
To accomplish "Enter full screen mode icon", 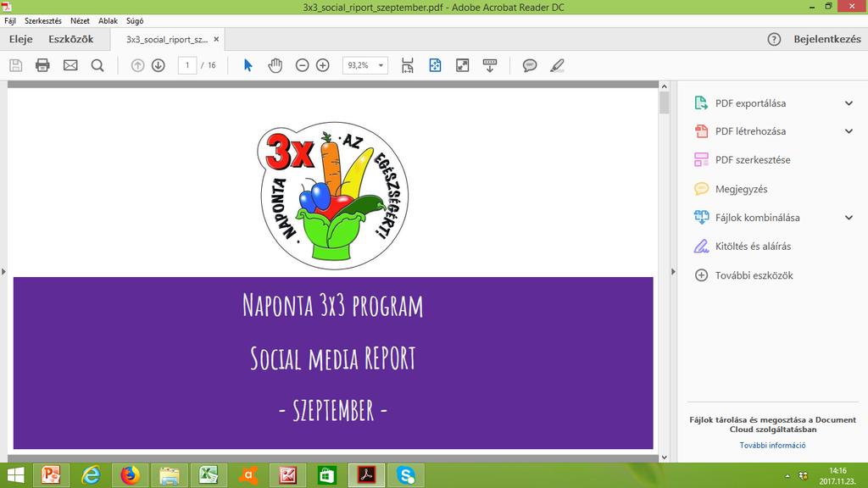I will (x=462, y=65).
